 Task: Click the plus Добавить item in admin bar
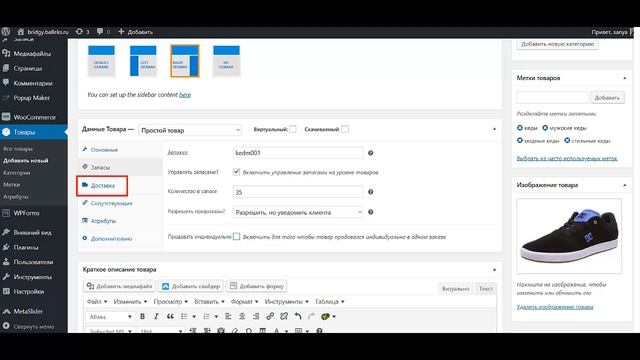(136, 32)
